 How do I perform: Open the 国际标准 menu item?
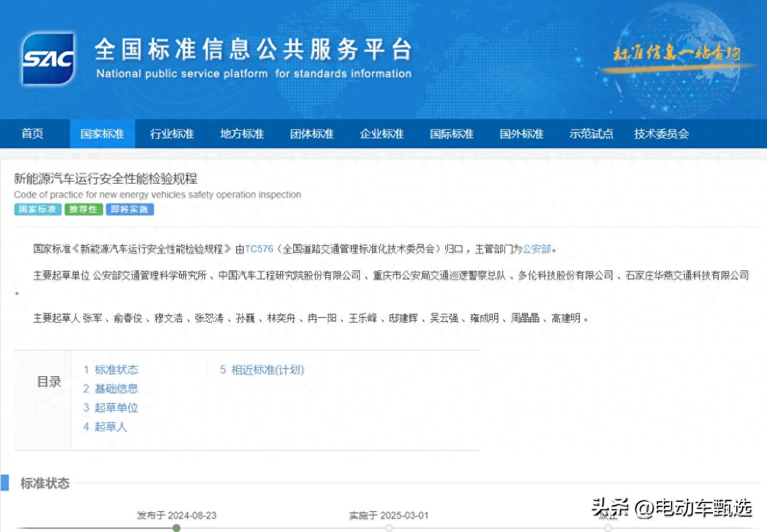click(x=452, y=134)
